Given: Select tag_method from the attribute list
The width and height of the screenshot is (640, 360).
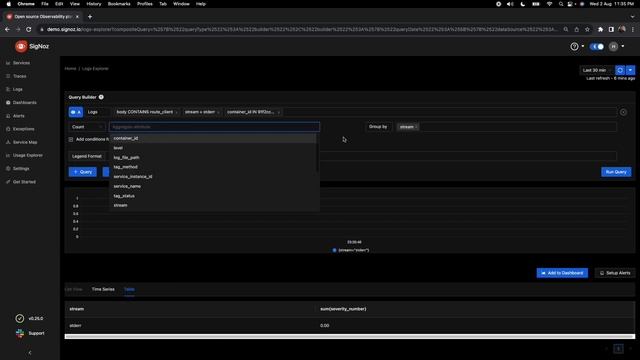Looking at the screenshot, I should [x=212, y=167].
